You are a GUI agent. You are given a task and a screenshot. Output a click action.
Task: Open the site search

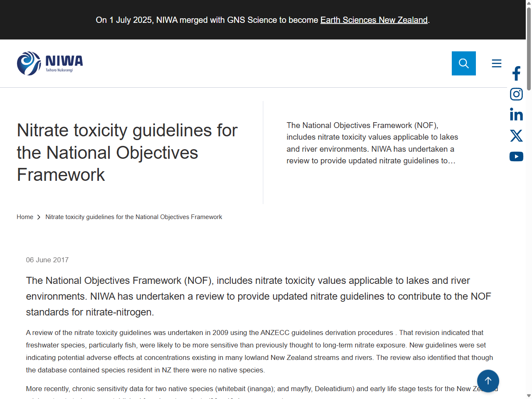pos(464,63)
